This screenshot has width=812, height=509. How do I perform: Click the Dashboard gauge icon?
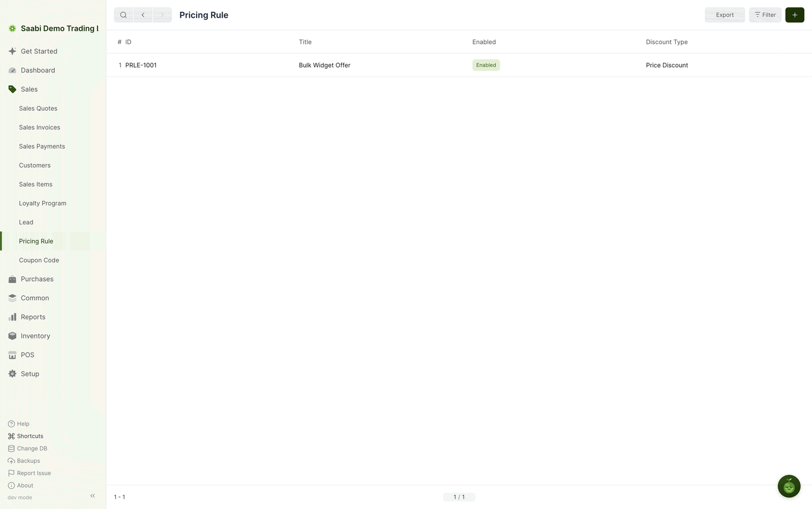(12, 70)
